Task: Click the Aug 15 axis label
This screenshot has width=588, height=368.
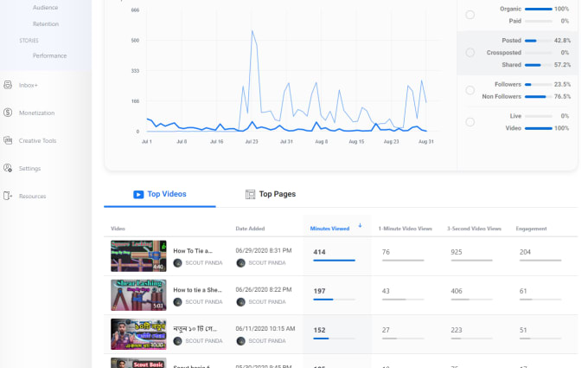Action: pyautogui.click(x=356, y=141)
